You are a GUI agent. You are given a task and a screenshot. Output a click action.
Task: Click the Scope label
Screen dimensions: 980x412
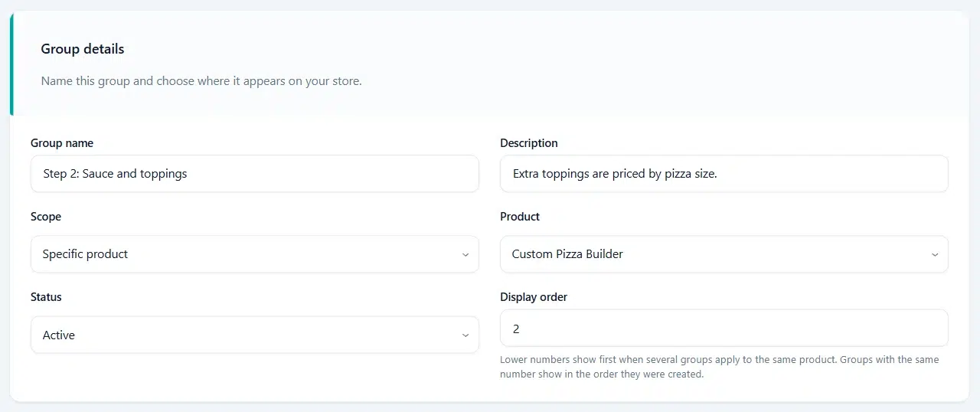pos(46,217)
